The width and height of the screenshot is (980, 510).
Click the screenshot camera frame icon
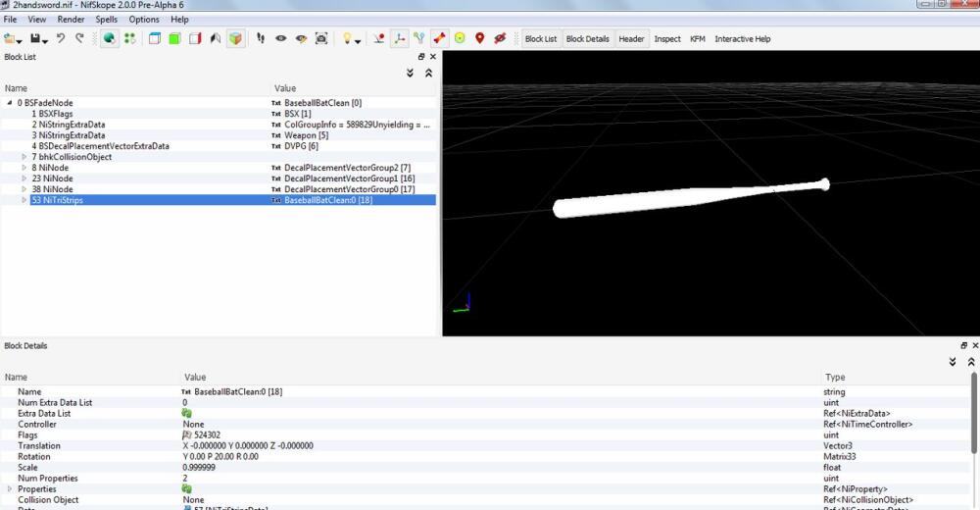point(321,39)
